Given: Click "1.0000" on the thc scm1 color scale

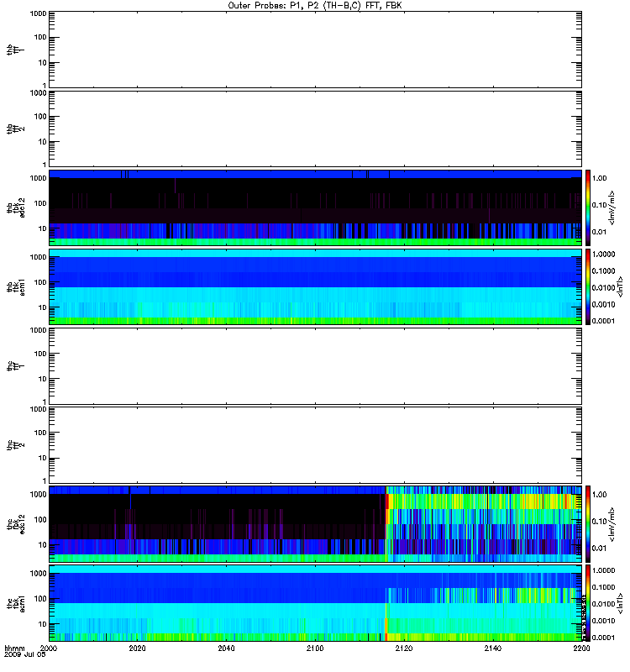Looking at the screenshot, I should click(x=603, y=570).
